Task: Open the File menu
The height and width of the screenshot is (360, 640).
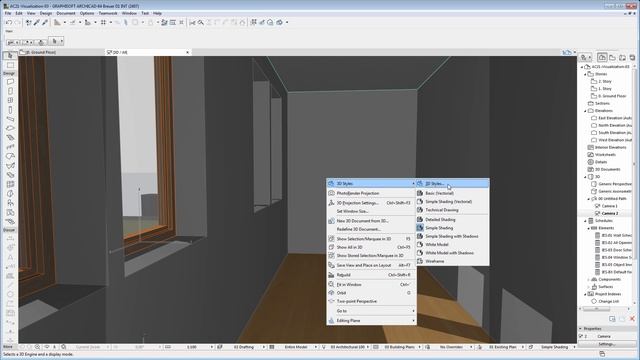Action: click(x=8, y=13)
